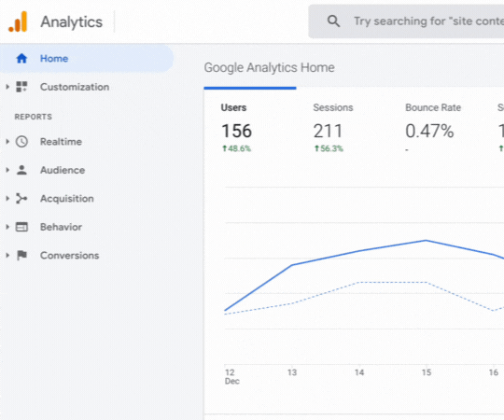Open the Acquisition reports label
The width and height of the screenshot is (504, 420).
pos(67,199)
